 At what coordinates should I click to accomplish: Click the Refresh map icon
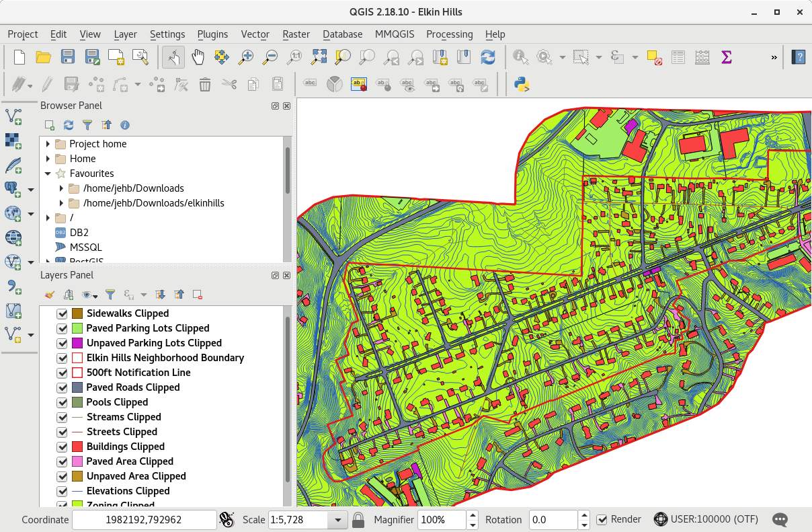(x=488, y=57)
